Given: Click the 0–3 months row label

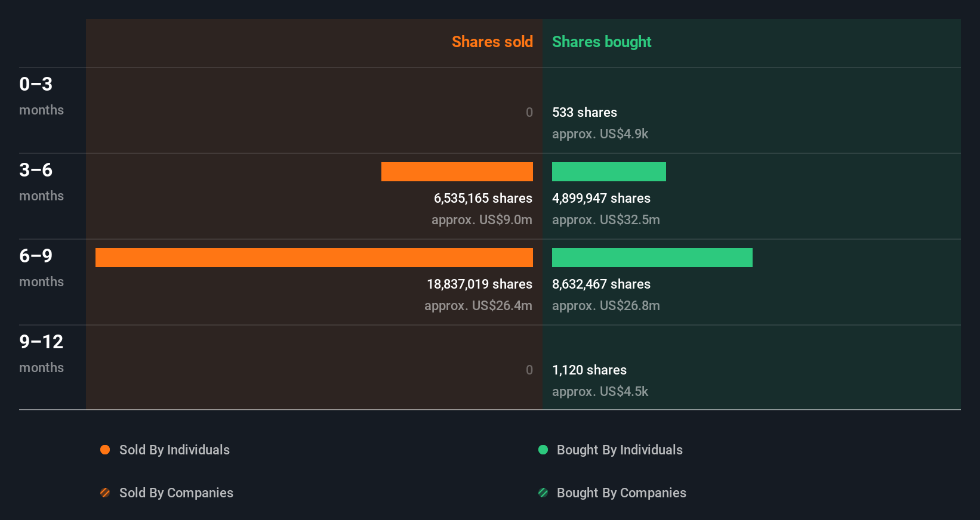Looking at the screenshot, I should (x=41, y=95).
